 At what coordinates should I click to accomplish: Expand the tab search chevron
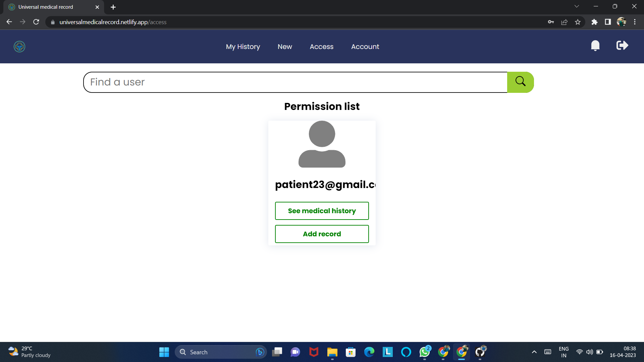coord(577,6)
